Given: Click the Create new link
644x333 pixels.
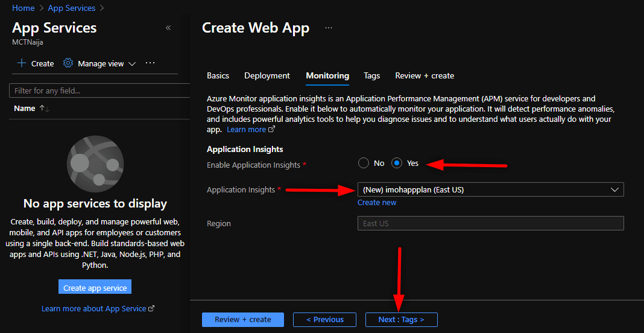Looking at the screenshot, I should [x=377, y=202].
